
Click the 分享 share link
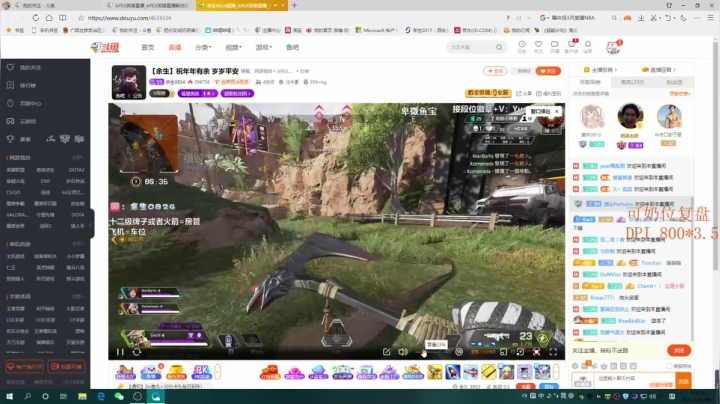coord(524,93)
